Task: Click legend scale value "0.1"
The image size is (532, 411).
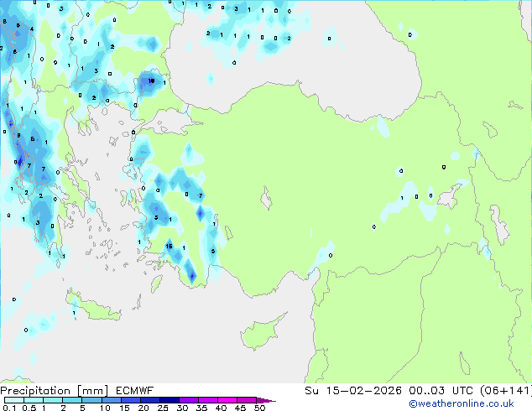Action: tap(9, 408)
